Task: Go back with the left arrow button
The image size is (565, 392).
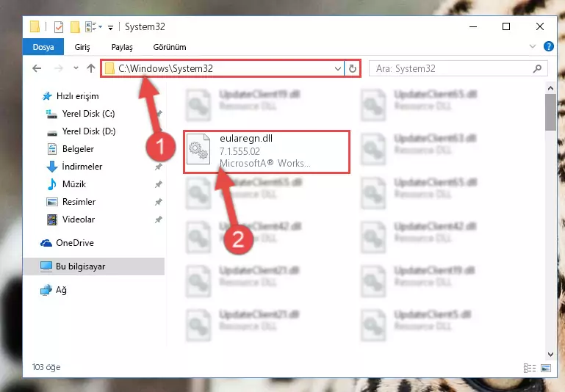Action: click(37, 68)
